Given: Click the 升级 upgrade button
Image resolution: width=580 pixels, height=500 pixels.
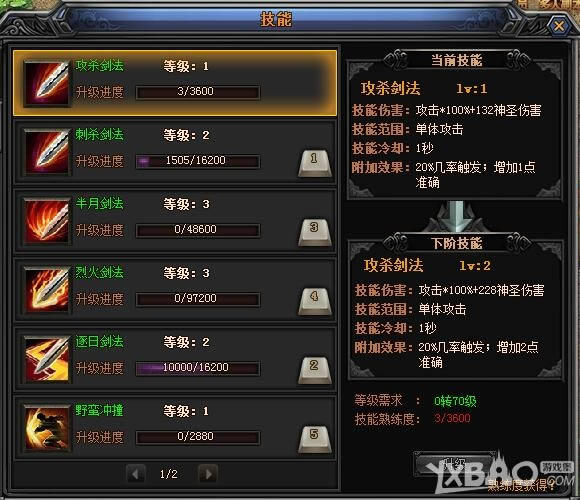Looking at the screenshot, I should (x=453, y=464).
